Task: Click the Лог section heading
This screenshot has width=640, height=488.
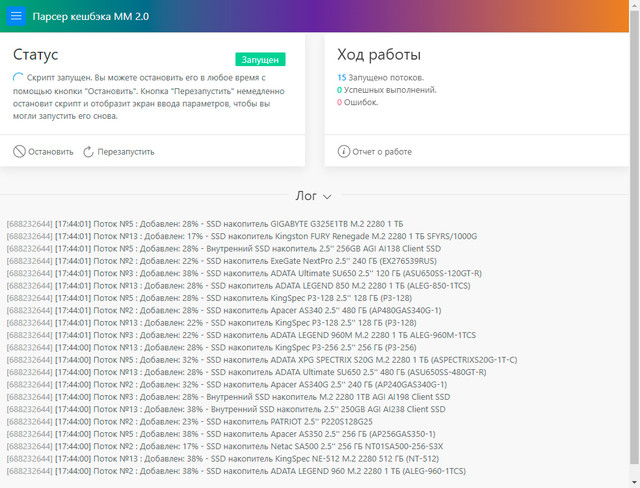Action: (x=306, y=196)
